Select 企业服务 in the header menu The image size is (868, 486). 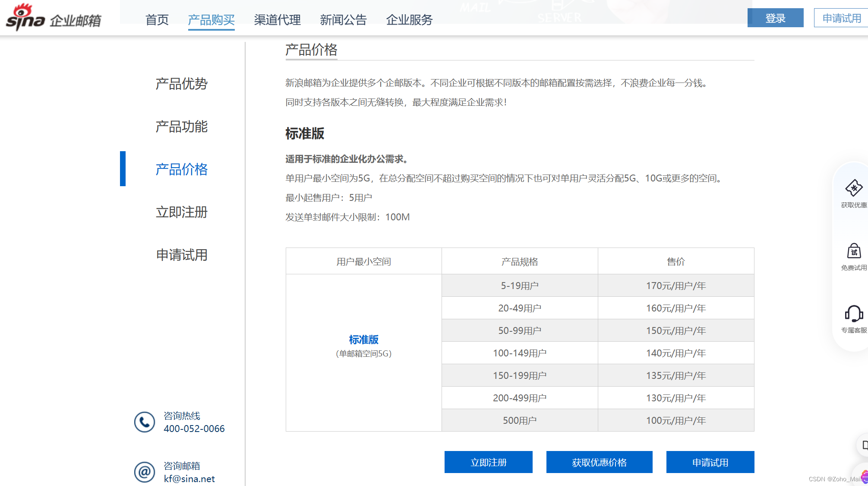click(409, 20)
